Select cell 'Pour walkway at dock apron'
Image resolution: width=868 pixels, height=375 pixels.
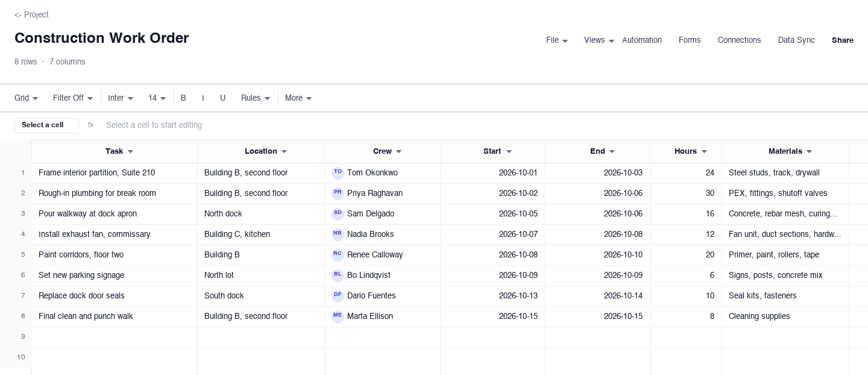(x=115, y=215)
